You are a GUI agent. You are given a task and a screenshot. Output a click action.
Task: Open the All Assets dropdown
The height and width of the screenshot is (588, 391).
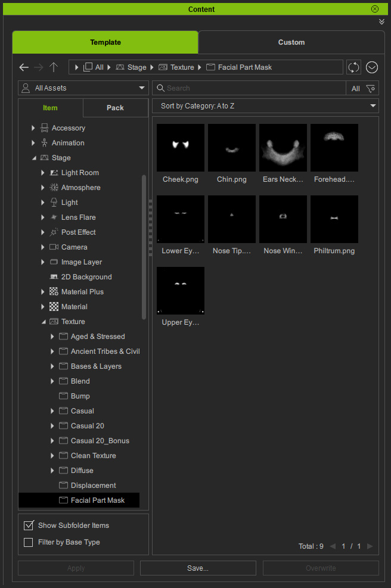coord(83,88)
